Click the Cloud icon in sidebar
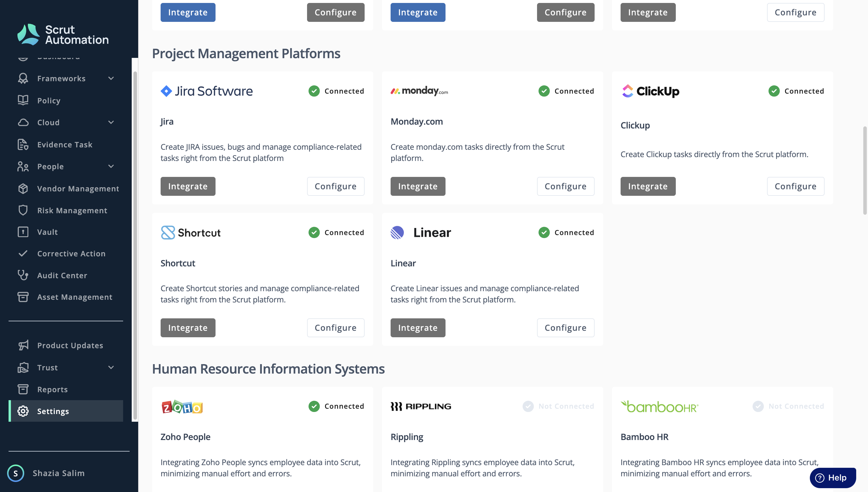The width and height of the screenshot is (868, 492). click(x=23, y=122)
